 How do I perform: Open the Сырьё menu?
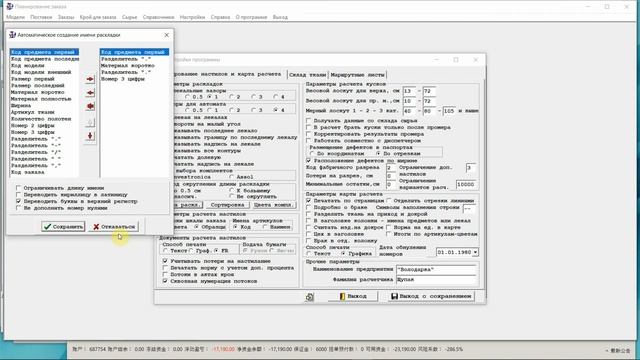tap(129, 17)
